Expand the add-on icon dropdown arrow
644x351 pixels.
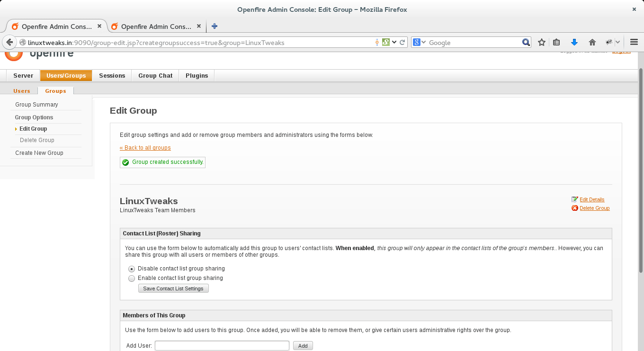coord(618,43)
